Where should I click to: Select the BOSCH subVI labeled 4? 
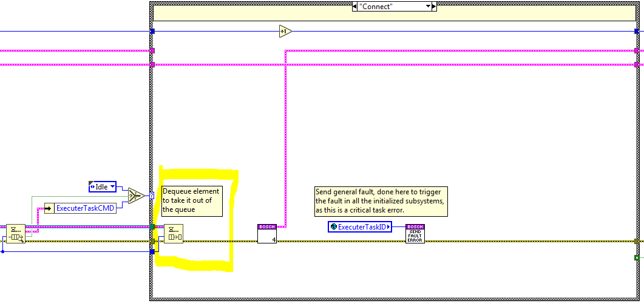click(x=267, y=234)
